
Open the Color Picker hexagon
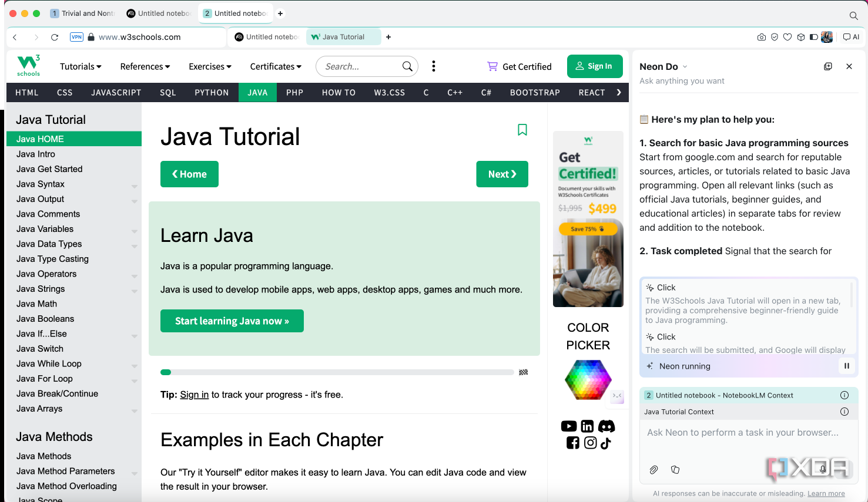click(588, 379)
